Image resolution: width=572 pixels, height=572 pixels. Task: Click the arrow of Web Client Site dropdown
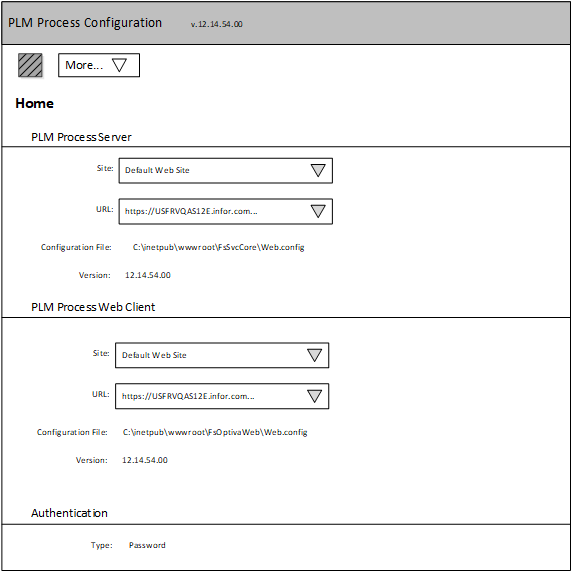point(314,355)
